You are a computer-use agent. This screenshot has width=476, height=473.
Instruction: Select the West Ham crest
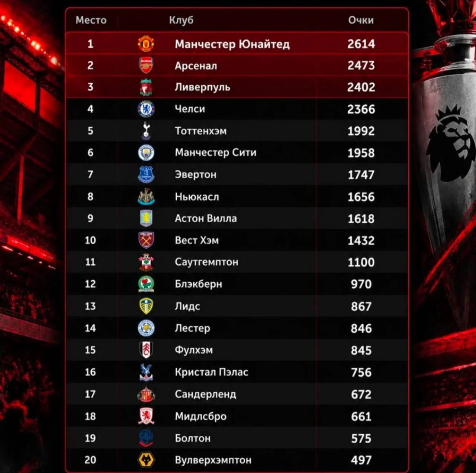pyautogui.click(x=146, y=240)
